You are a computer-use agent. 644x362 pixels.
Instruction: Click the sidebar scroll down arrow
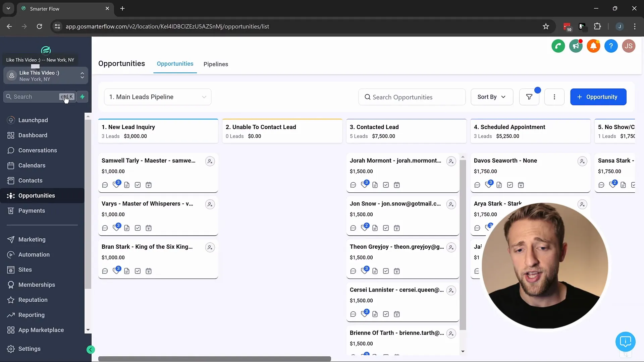pos(88,330)
